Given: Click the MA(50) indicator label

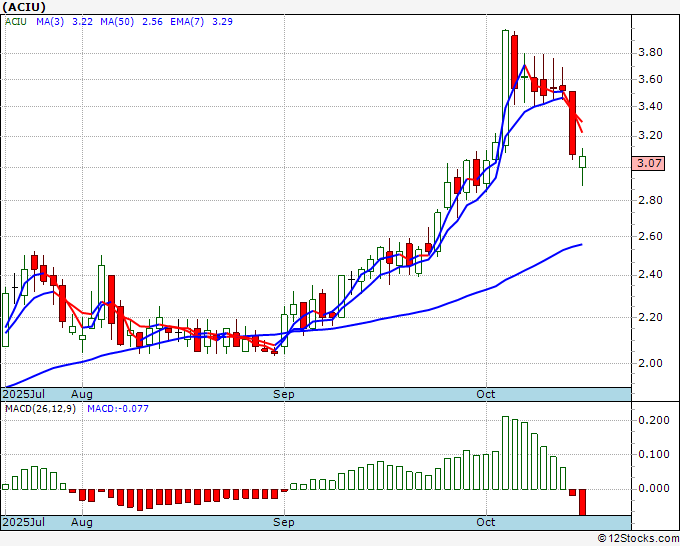Looking at the screenshot, I should [x=117, y=22].
